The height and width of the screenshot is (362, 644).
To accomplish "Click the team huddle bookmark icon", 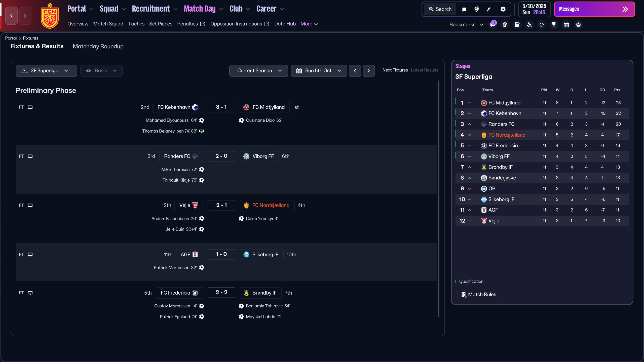I will (579, 24).
